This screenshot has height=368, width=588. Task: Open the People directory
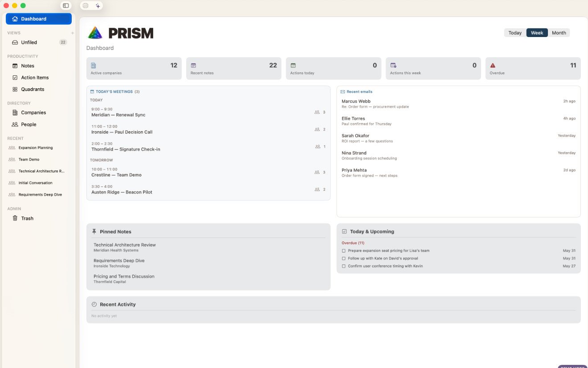coord(39,124)
